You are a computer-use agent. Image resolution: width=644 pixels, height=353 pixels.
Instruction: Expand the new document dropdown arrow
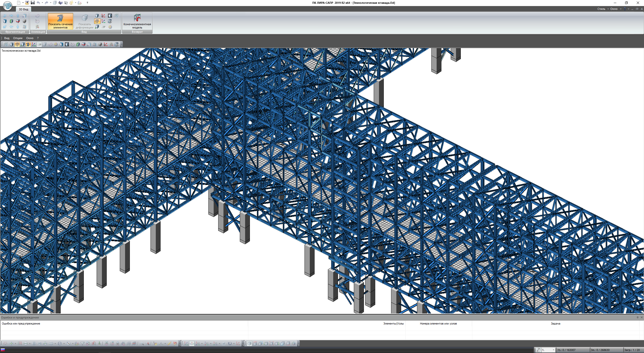tap(23, 3)
